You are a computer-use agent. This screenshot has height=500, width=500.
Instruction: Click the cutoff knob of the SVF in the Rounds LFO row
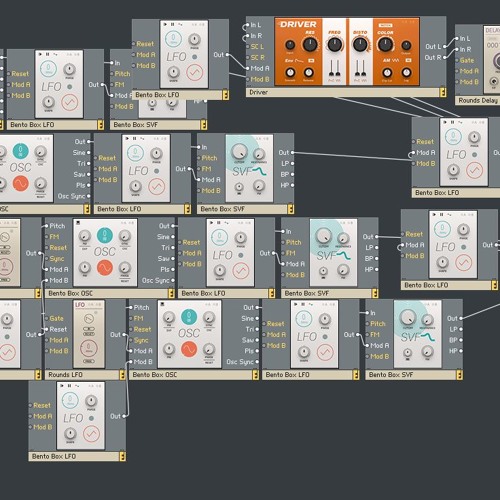pyautogui.click(x=408, y=317)
